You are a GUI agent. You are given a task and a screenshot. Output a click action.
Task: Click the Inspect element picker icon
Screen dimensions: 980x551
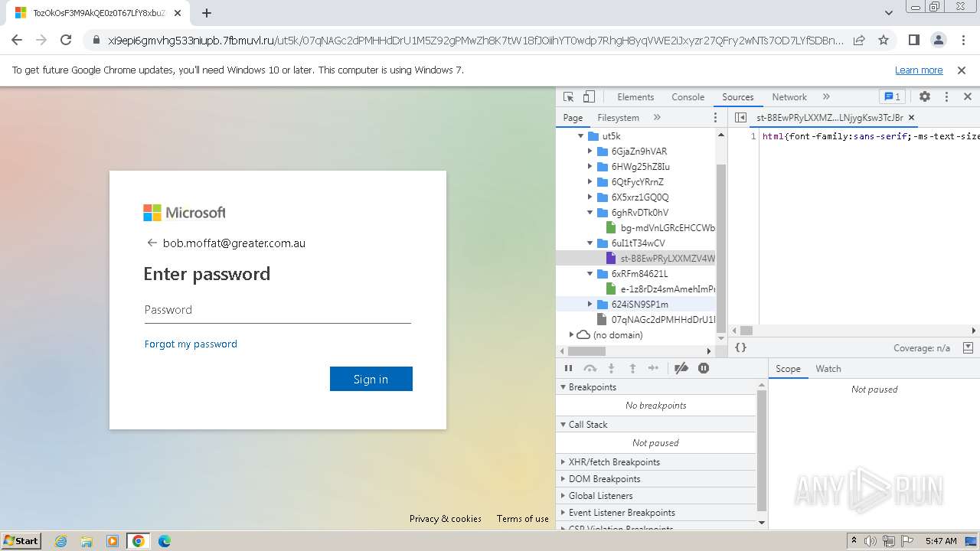568,97
